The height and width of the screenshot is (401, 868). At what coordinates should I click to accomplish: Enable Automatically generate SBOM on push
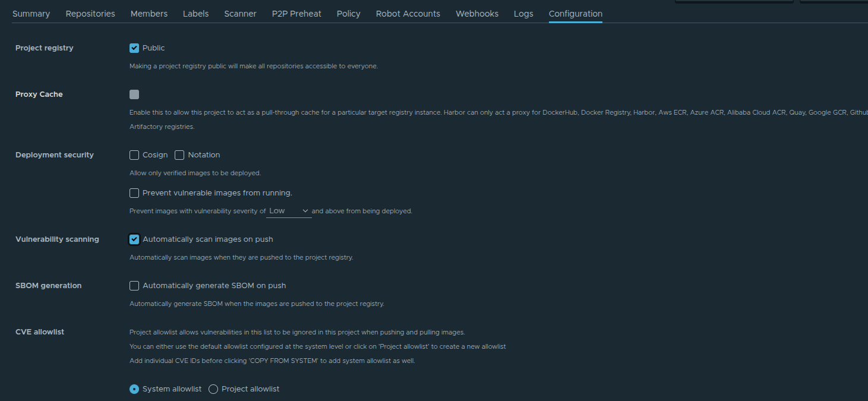tap(134, 285)
